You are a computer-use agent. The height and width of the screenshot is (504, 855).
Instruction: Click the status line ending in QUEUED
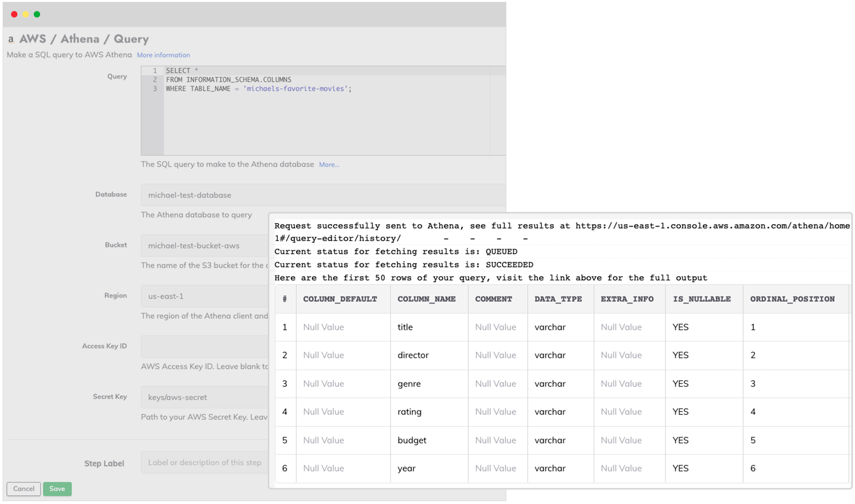point(396,252)
